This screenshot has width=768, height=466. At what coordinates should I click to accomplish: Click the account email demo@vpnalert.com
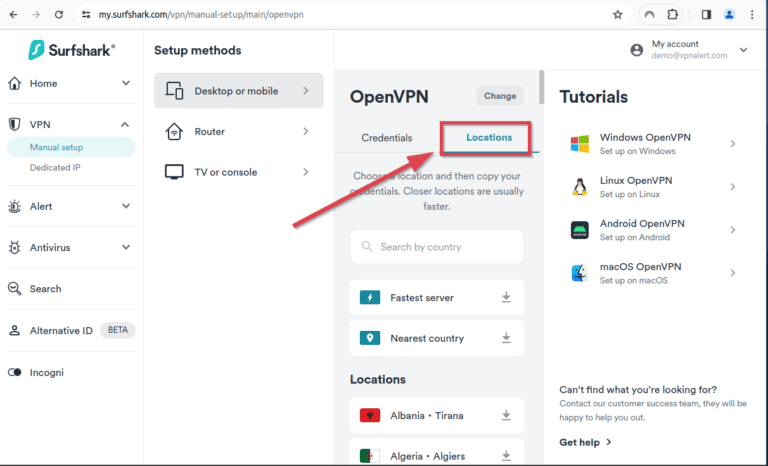[x=689, y=55]
